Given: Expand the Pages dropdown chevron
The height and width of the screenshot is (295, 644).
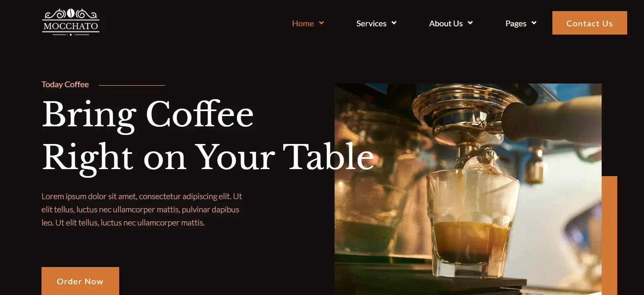Looking at the screenshot, I should pos(534,23).
